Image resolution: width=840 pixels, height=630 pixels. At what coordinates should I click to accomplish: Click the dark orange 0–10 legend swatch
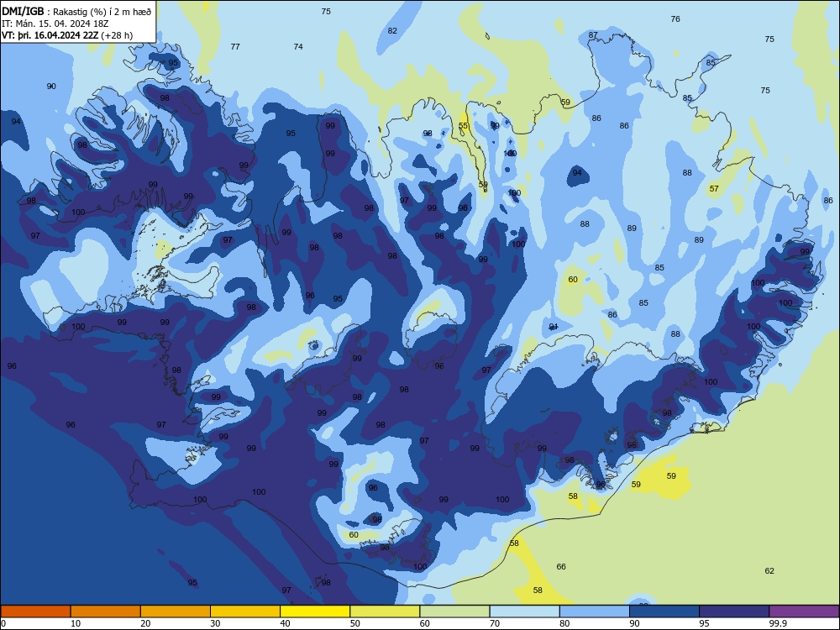tap(35, 612)
